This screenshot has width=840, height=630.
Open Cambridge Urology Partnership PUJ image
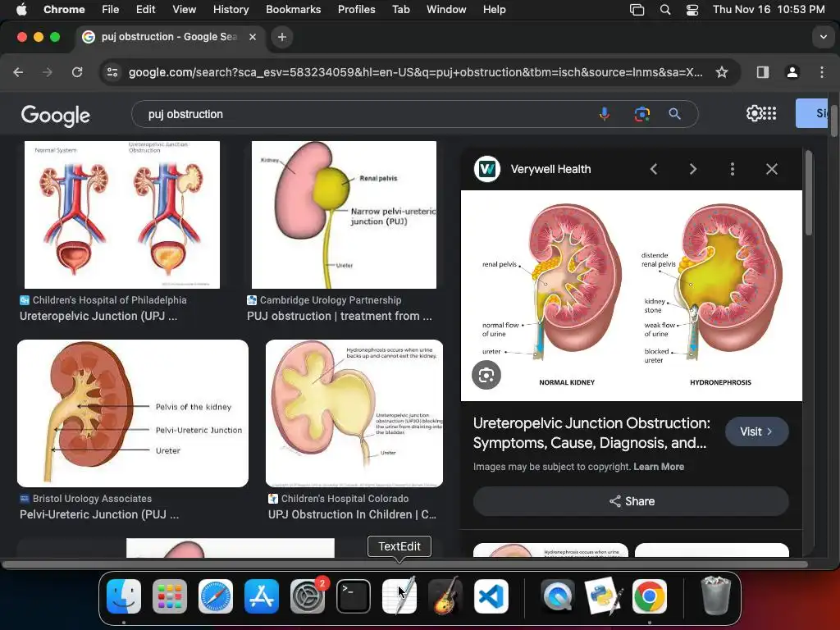click(x=344, y=215)
